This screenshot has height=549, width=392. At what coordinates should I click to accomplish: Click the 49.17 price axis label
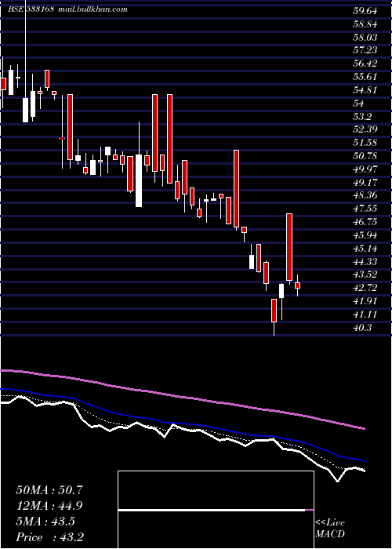click(365, 183)
